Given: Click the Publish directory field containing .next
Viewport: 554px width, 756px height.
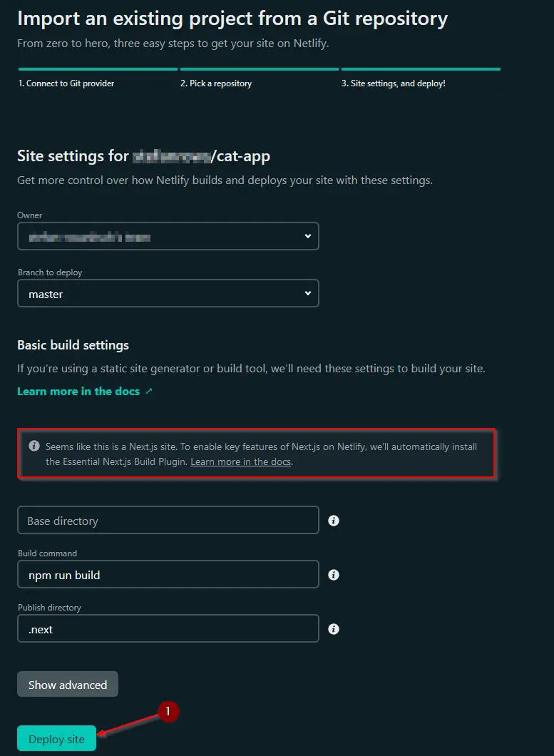Looking at the screenshot, I should 168,628.
